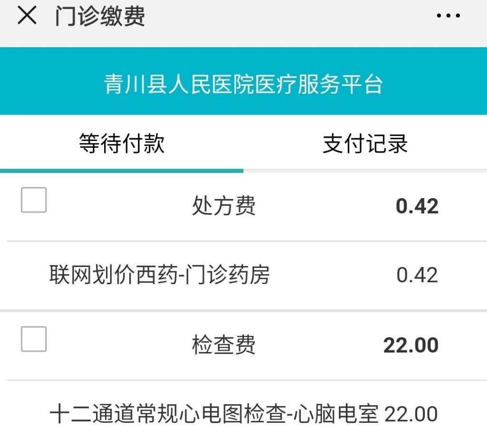Tap the 青川县人民医院医疗服务平台 banner
487x448 pixels.
tap(243, 85)
